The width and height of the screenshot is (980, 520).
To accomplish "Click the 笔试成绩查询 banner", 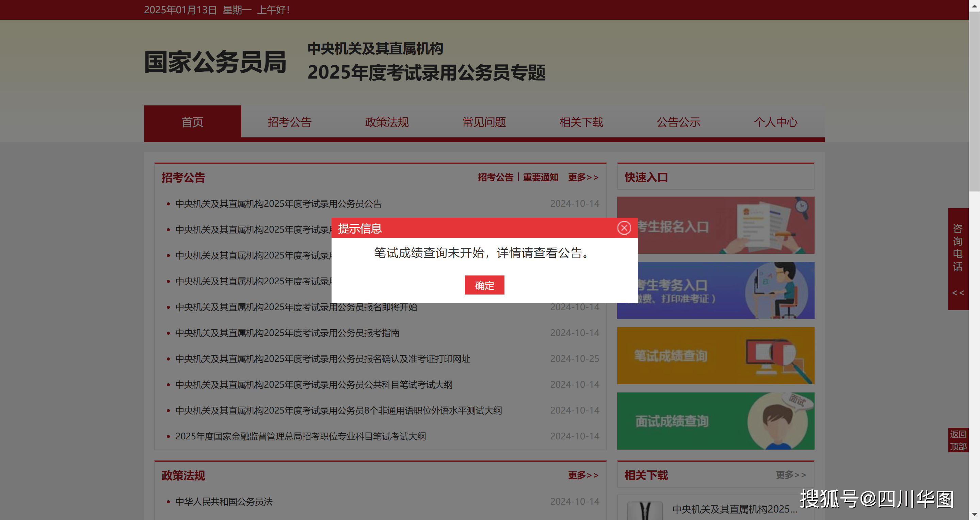I will pos(716,356).
